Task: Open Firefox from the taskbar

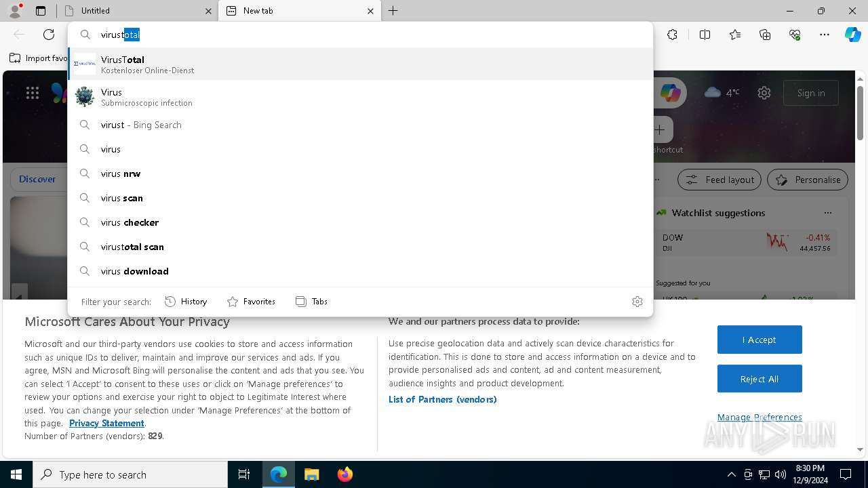Action: pyautogui.click(x=344, y=474)
